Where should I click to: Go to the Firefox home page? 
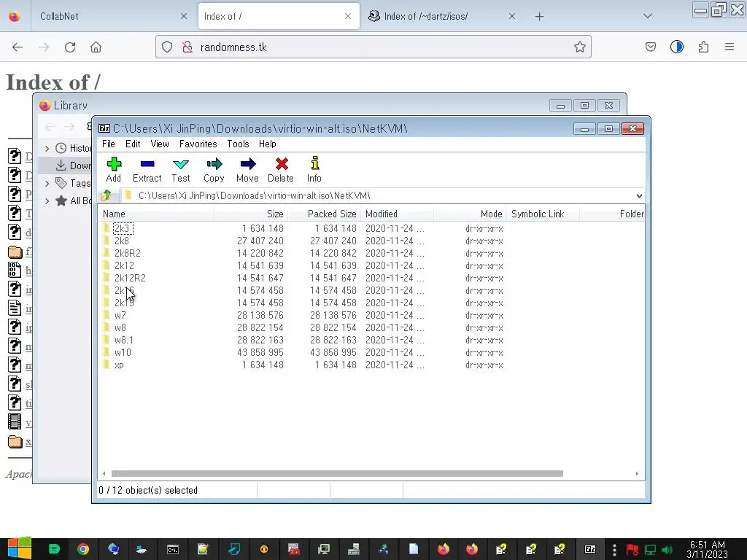pos(96,47)
